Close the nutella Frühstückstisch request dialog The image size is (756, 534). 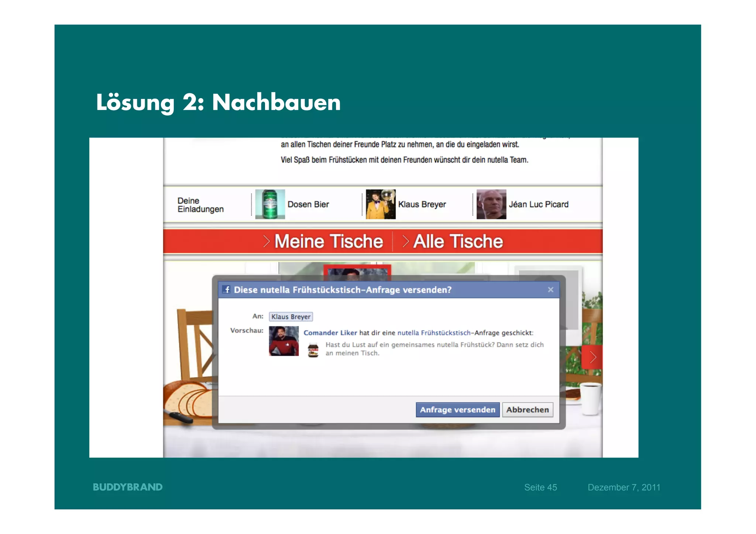[x=550, y=290]
